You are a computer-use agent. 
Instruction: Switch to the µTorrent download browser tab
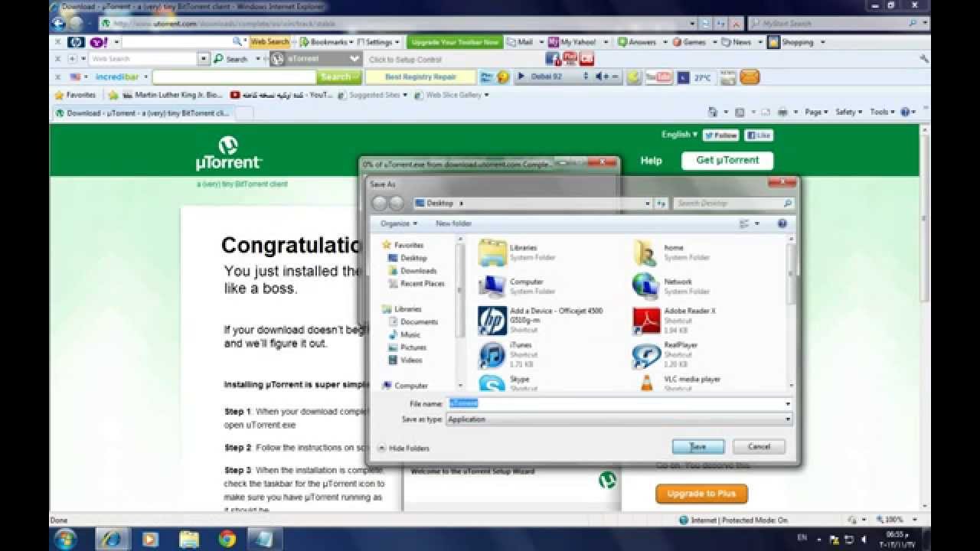[x=142, y=113]
